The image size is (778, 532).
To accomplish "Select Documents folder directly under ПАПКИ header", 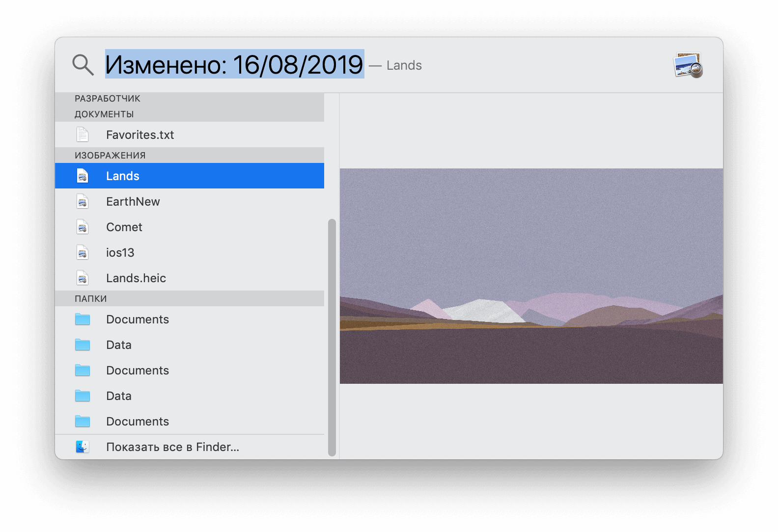I will [x=190, y=319].
